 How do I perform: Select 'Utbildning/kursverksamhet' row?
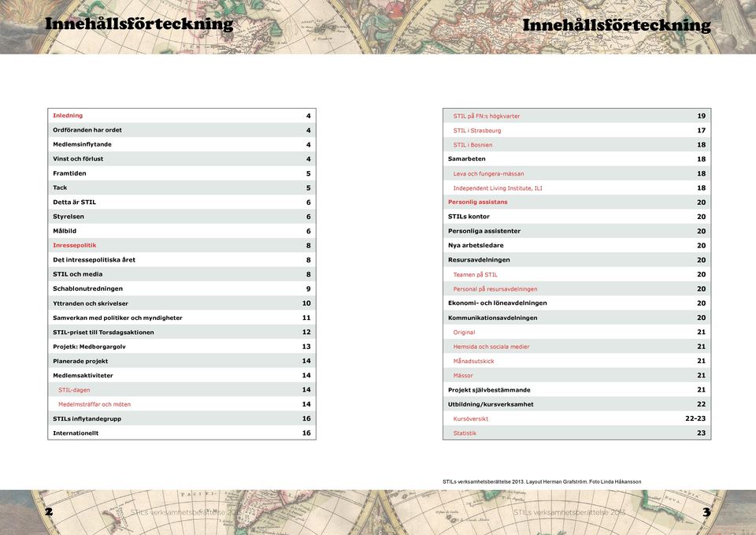coord(577,404)
